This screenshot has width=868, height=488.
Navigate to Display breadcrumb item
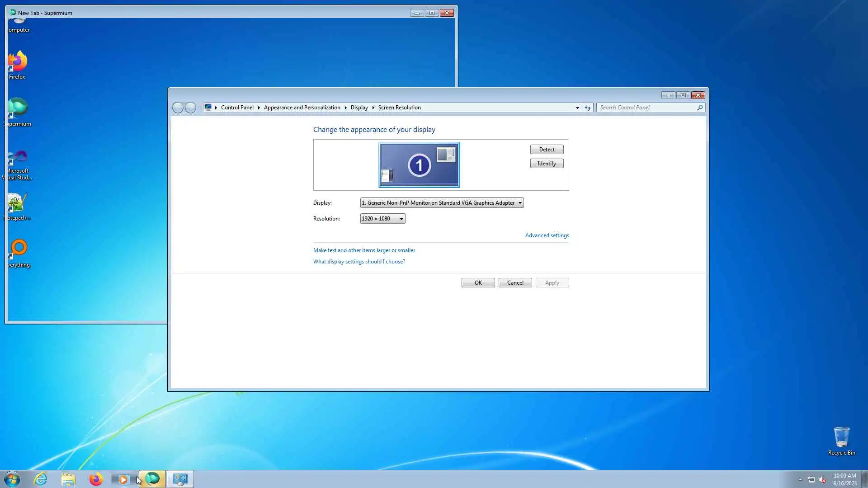(x=359, y=108)
